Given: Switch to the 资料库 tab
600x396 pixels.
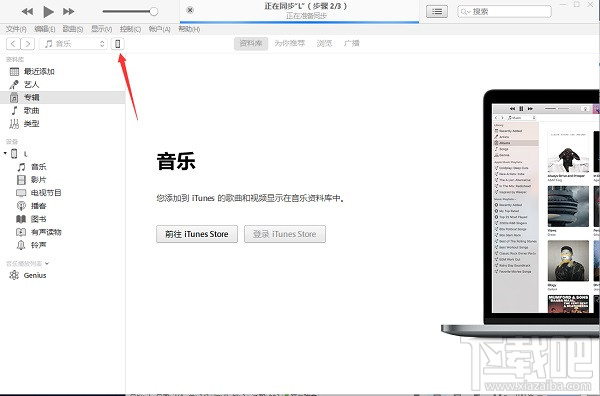Looking at the screenshot, I should coord(251,44).
